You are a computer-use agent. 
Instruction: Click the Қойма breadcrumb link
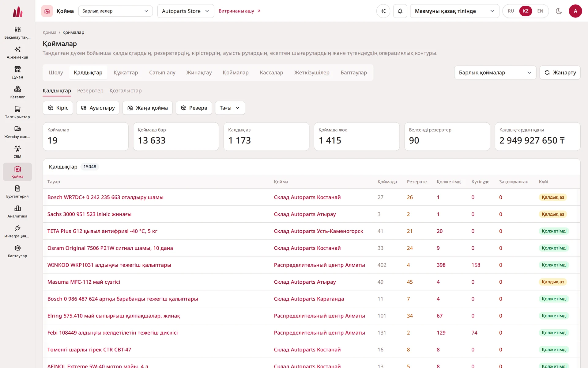(49, 32)
